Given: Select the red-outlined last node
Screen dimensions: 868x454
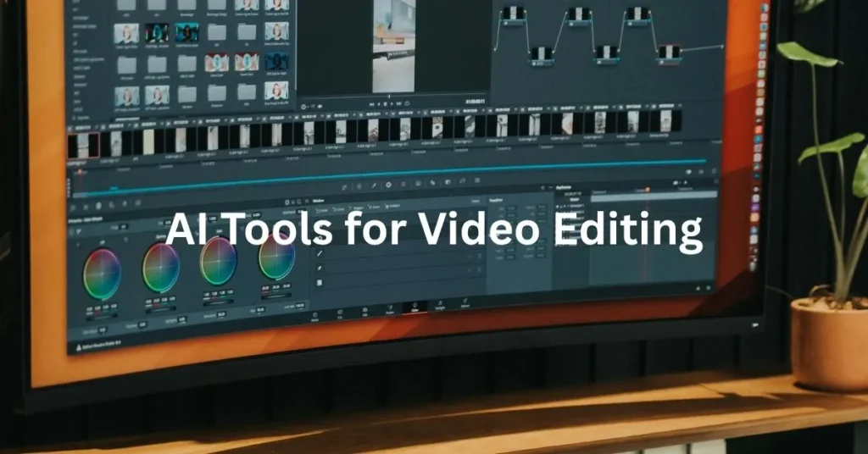Looking at the screenshot, I should tap(670, 54).
